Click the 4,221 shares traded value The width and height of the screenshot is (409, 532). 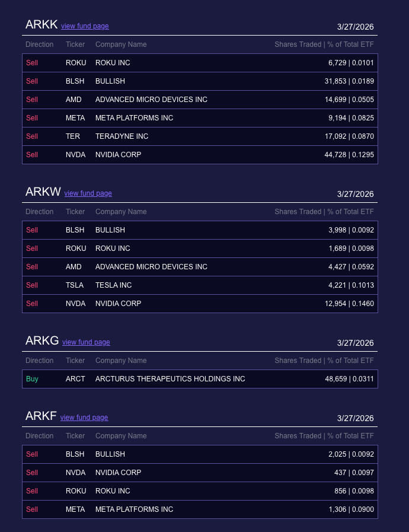click(x=338, y=285)
